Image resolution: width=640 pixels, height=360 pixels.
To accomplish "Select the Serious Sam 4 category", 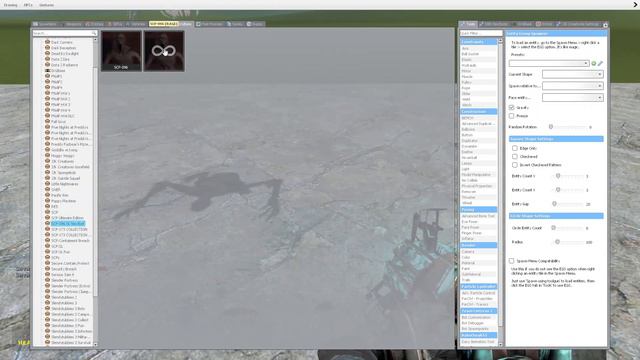I will [62, 274].
